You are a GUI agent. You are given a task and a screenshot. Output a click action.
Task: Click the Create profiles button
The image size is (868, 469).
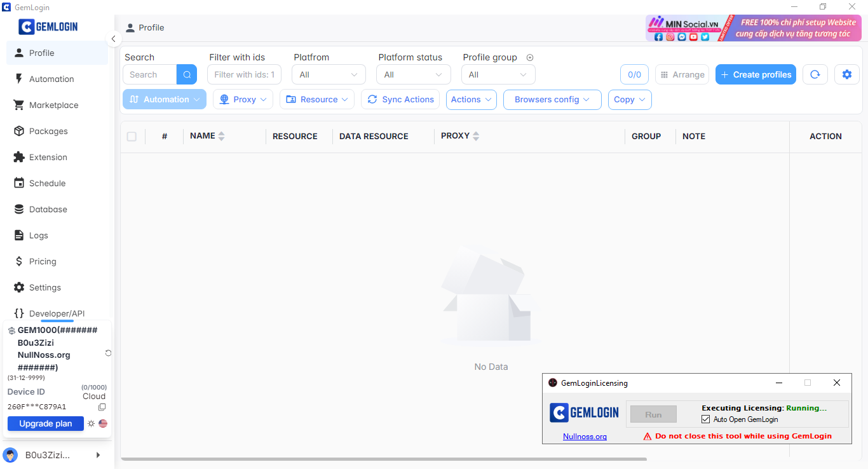point(756,74)
